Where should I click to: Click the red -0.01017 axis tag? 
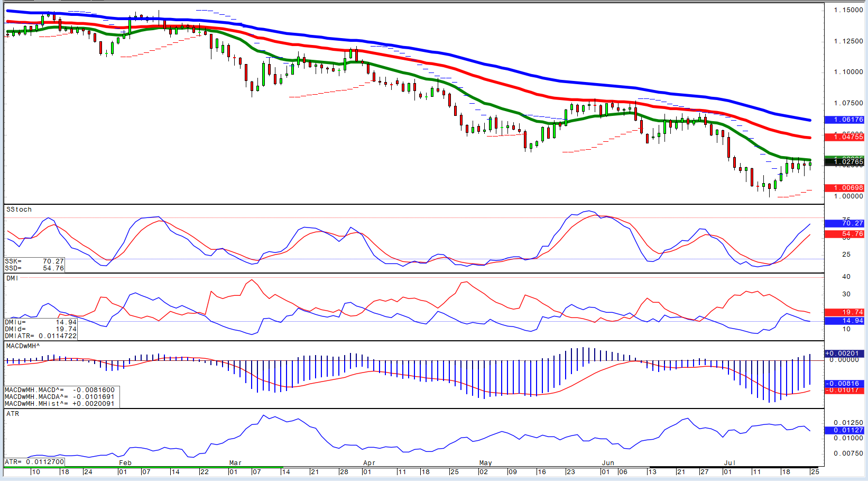click(845, 390)
